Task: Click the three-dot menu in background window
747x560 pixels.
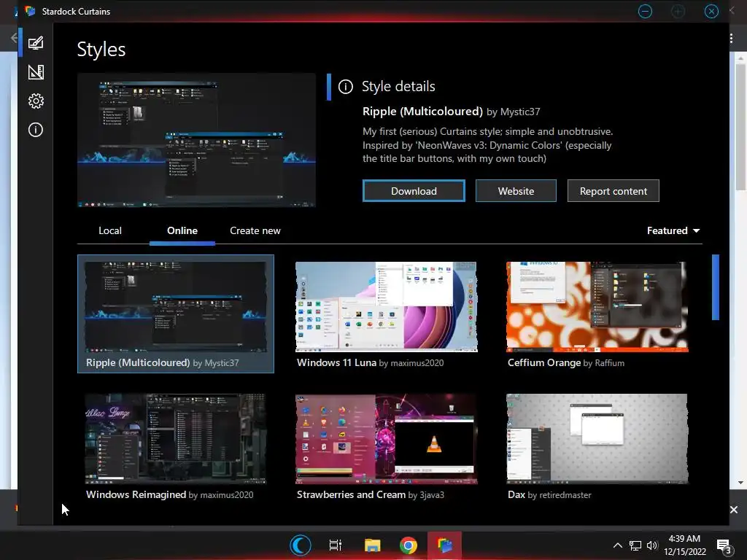Action: click(731, 38)
